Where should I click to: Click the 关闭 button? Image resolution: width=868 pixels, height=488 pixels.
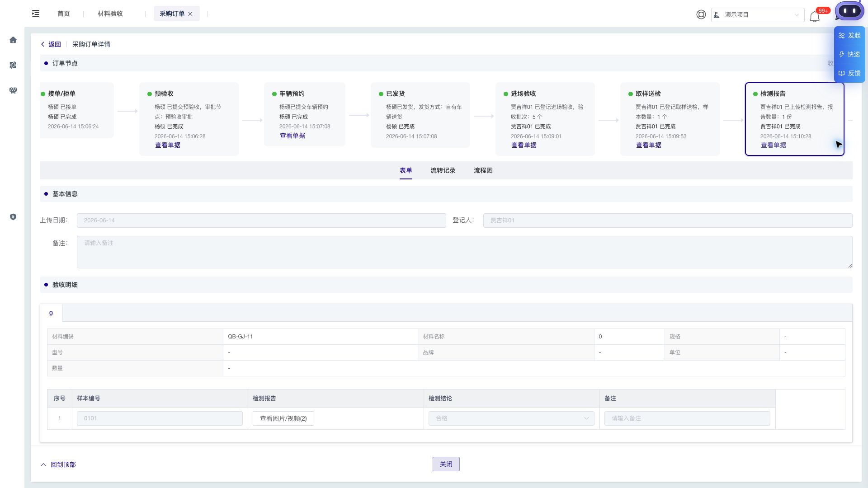point(446,464)
